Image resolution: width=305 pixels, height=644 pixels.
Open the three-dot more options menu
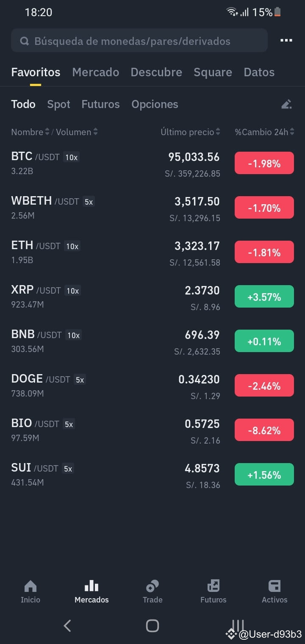(286, 40)
